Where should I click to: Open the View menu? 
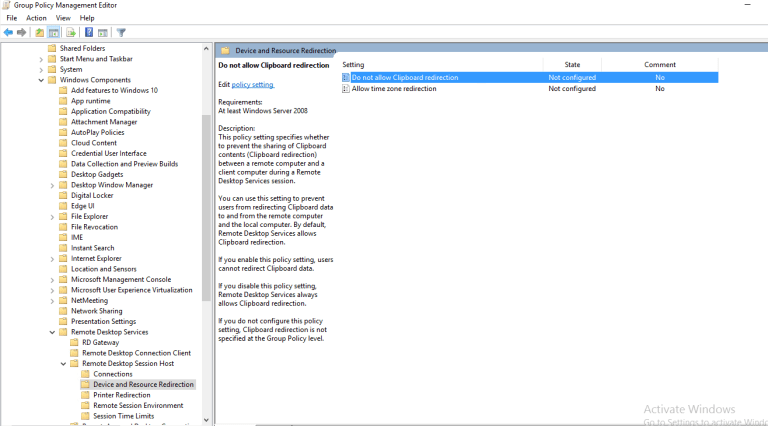[63, 18]
